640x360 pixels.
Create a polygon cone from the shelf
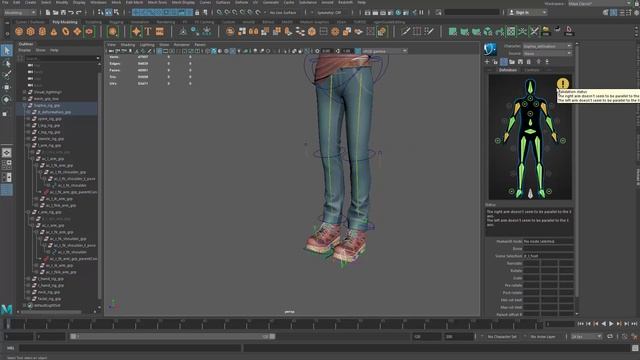pyautogui.click(x=54, y=31)
